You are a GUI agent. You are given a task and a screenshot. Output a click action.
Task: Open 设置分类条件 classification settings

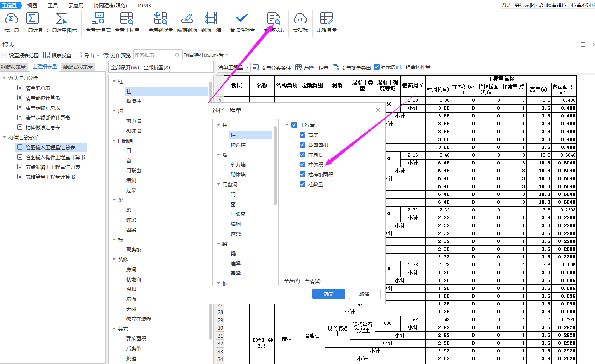272,68
